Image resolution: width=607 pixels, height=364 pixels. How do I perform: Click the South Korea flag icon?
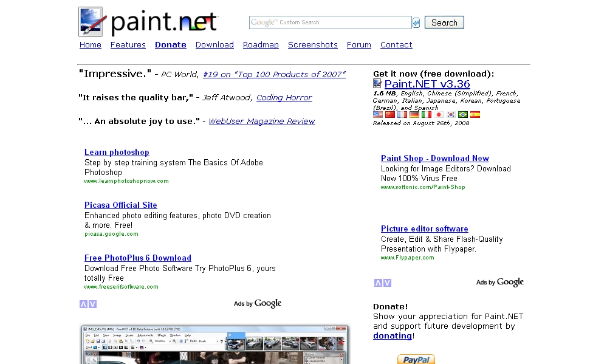[451, 115]
